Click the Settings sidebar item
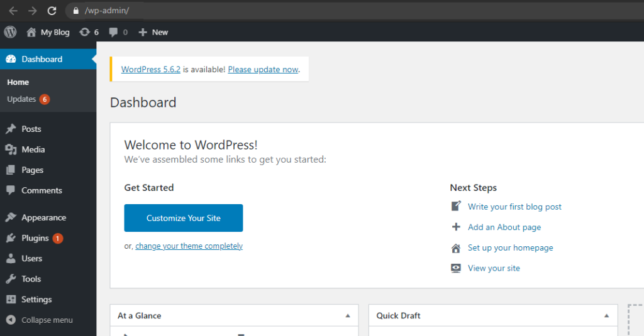 (36, 300)
